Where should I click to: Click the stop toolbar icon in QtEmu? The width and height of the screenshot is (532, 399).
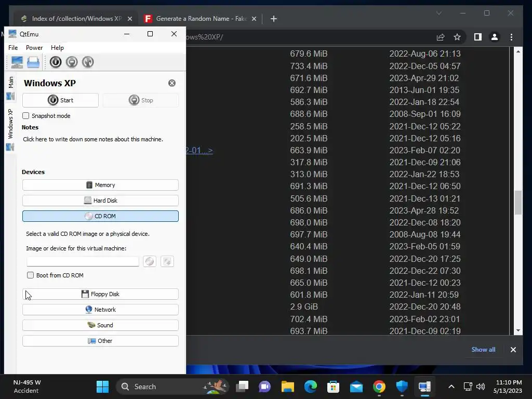(72, 62)
